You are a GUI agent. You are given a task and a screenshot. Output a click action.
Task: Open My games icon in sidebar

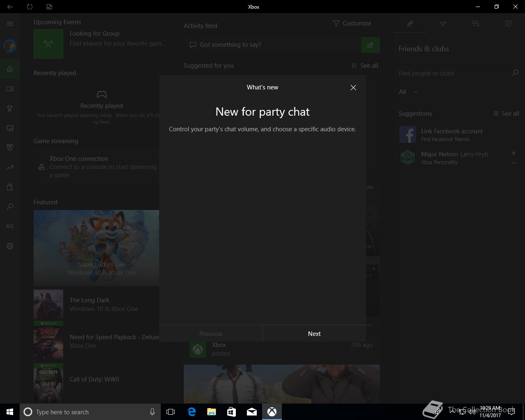point(10,89)
